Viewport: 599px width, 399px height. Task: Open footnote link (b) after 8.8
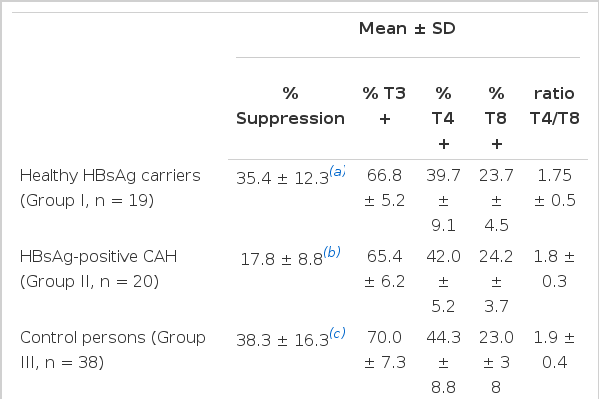(332, 252)
